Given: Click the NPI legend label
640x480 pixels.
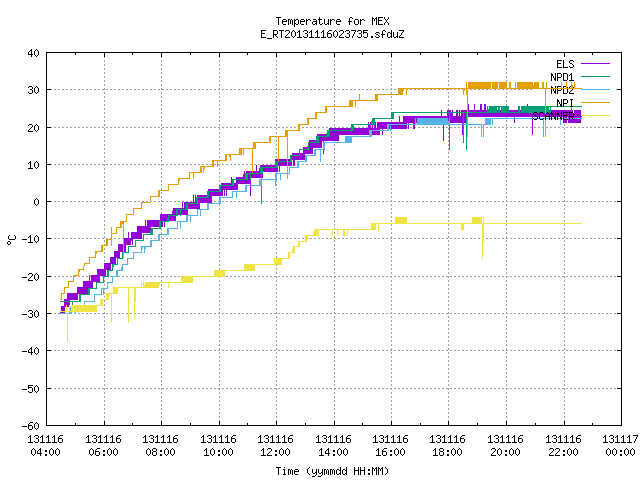Looking at the screenshot, I should click(565, 103).
